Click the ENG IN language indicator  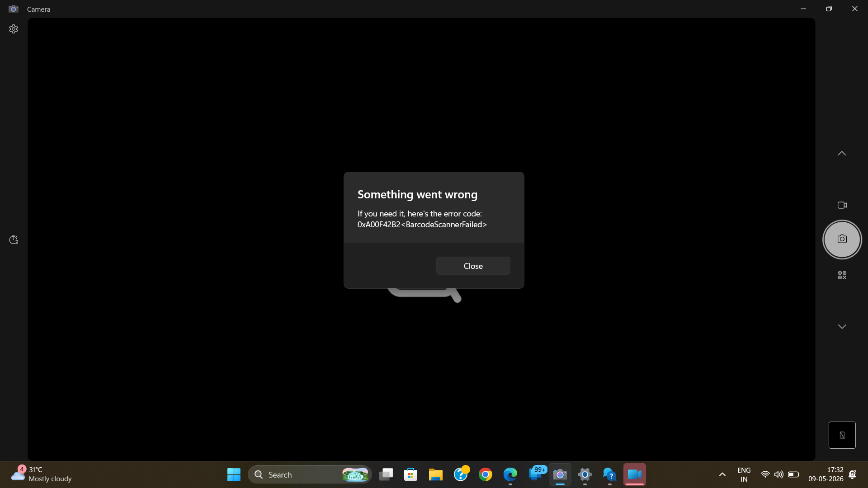[x=744, y=474]
